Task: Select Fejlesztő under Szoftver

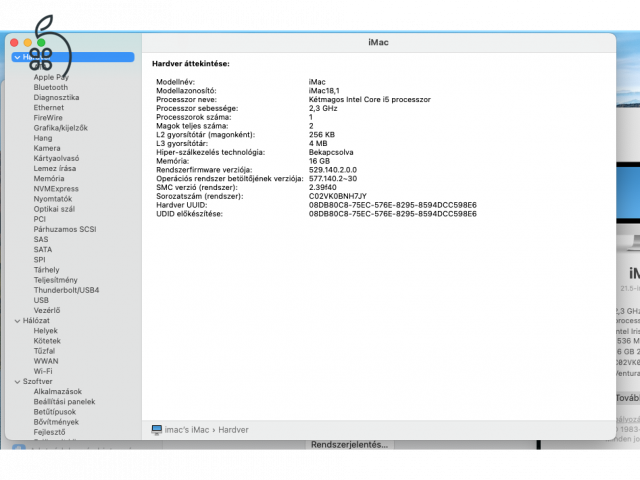Action: 49,432
